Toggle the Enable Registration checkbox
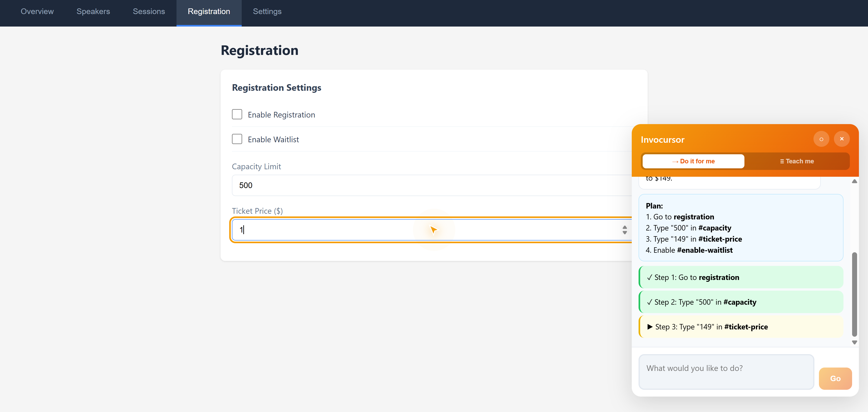The image size is (868, 412). click(x=237, y=114)
